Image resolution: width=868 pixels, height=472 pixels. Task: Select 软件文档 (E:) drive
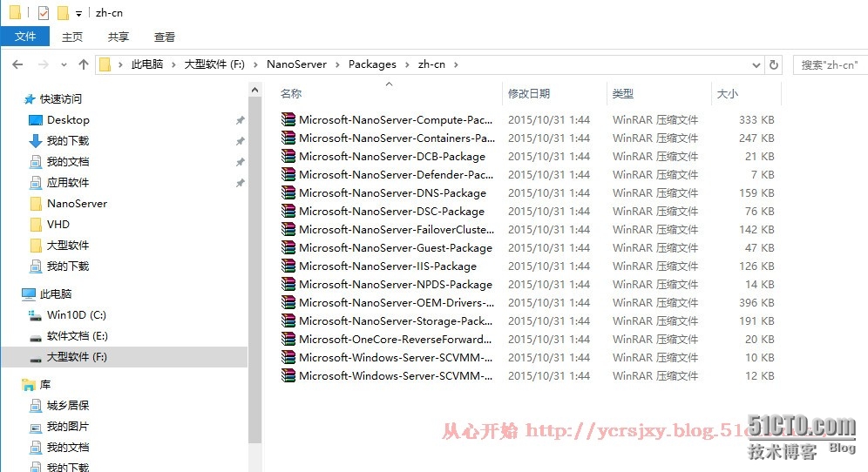pyautogui.click(x=77, y=336)
